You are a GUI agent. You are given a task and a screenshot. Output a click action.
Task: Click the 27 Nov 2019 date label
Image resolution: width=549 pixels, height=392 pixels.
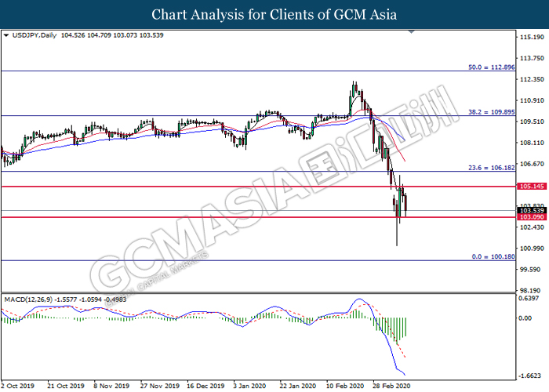160,386
